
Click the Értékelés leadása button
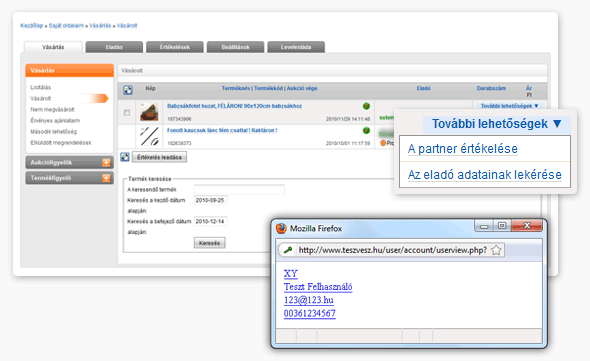point(159,157)
